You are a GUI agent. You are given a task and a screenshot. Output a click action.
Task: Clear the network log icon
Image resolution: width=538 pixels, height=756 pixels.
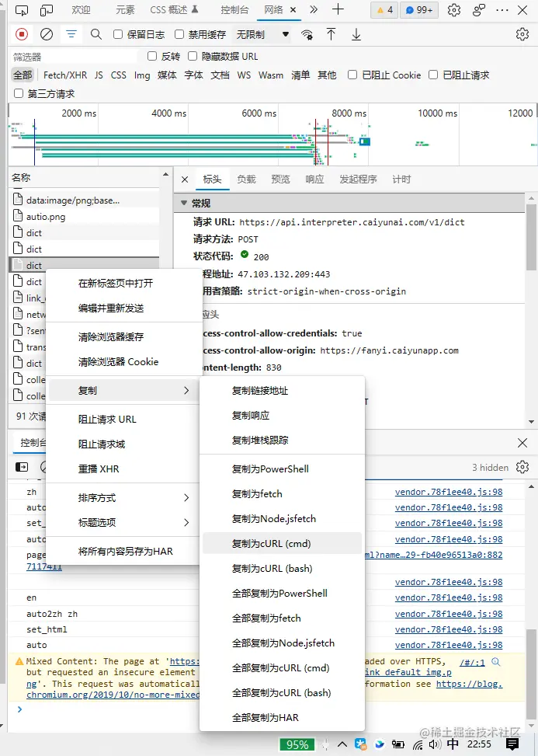pos(47,34)
